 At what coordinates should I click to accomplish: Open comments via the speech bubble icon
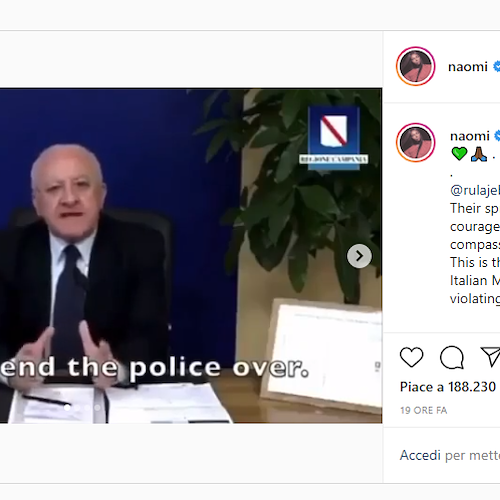pyautogui.click(x=452, y=357)
